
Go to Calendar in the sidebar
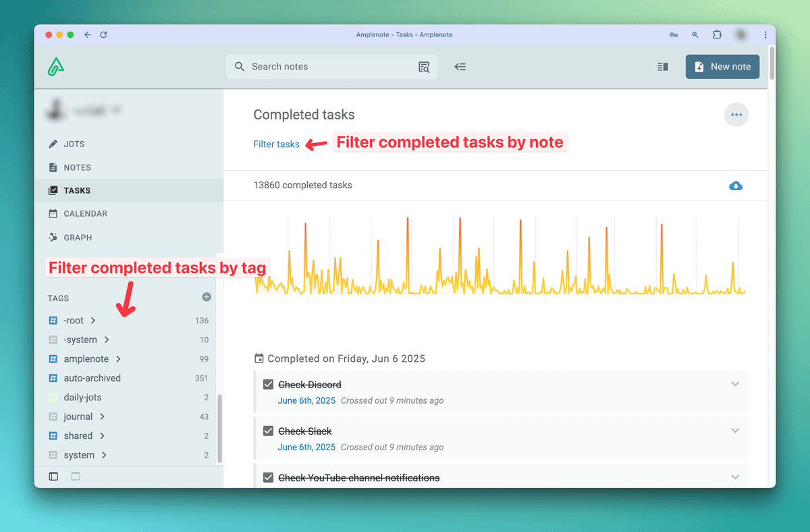click(85, 213)
